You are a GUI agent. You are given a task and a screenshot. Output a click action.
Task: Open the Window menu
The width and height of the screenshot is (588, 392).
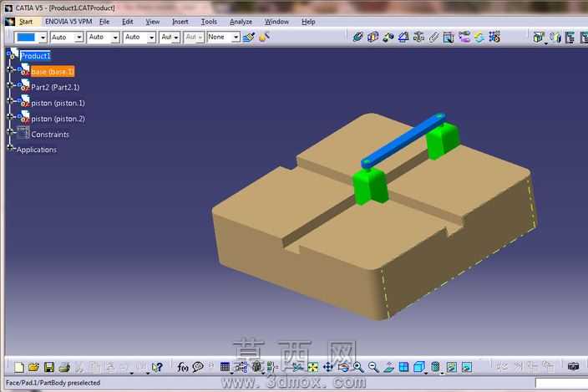point(276,22)
